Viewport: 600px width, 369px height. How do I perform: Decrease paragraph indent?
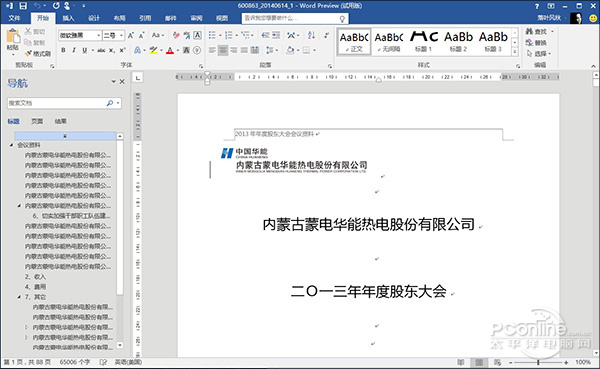[265, 35]
